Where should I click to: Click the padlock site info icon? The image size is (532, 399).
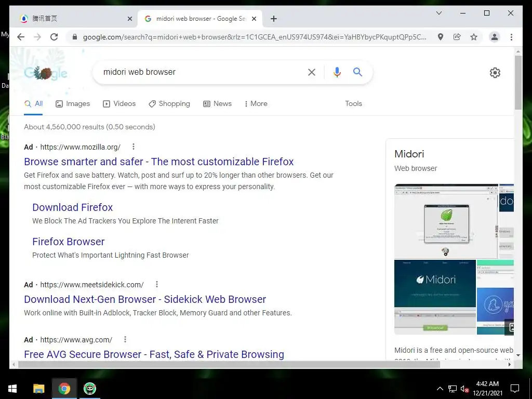[x=75, y=37]
